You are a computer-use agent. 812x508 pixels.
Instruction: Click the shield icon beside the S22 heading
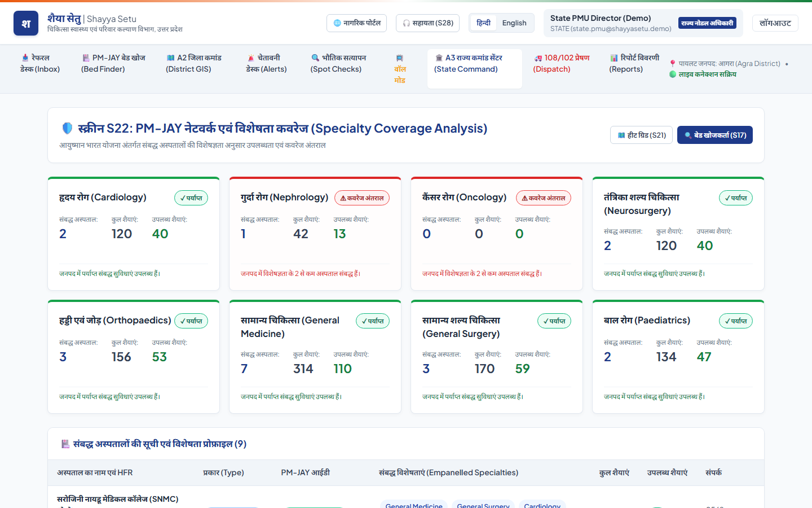pyautogui.click(x=67, y=129)
